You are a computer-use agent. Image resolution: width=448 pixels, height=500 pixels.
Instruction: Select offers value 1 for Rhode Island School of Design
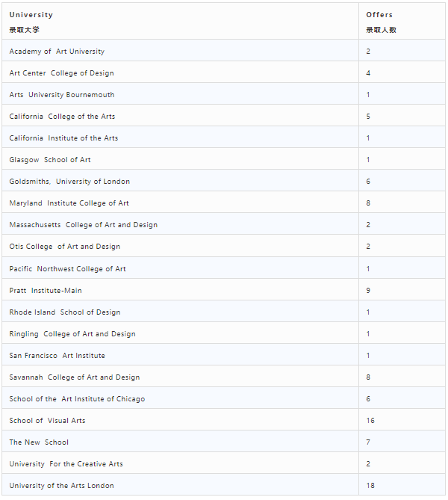click(x=368, y=312)
